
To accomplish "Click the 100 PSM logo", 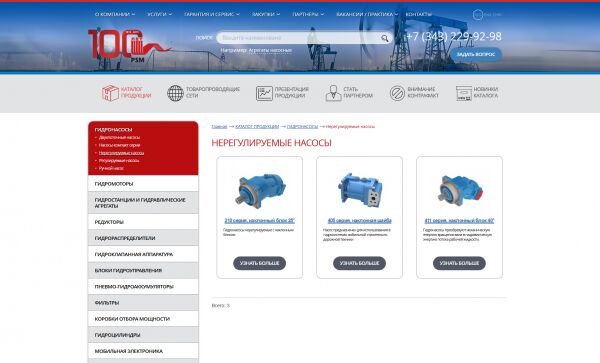I will [129, 45].
